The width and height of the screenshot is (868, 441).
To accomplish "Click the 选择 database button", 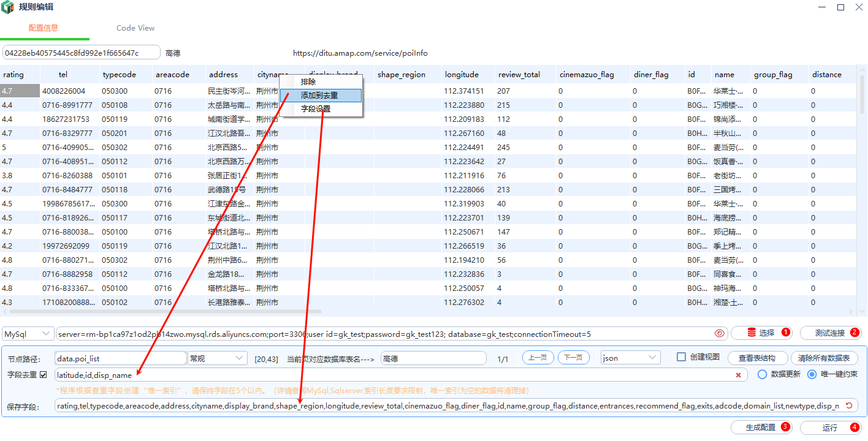I will (761, 333).
